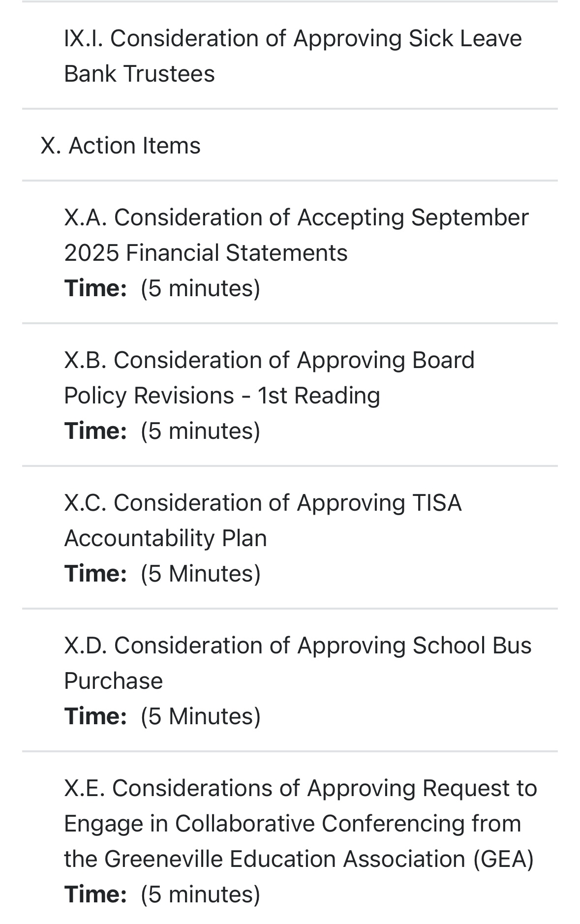580x924 pixels.
Task: Click the "(GEA)" abbreviation text
Action: coord(503,859)
